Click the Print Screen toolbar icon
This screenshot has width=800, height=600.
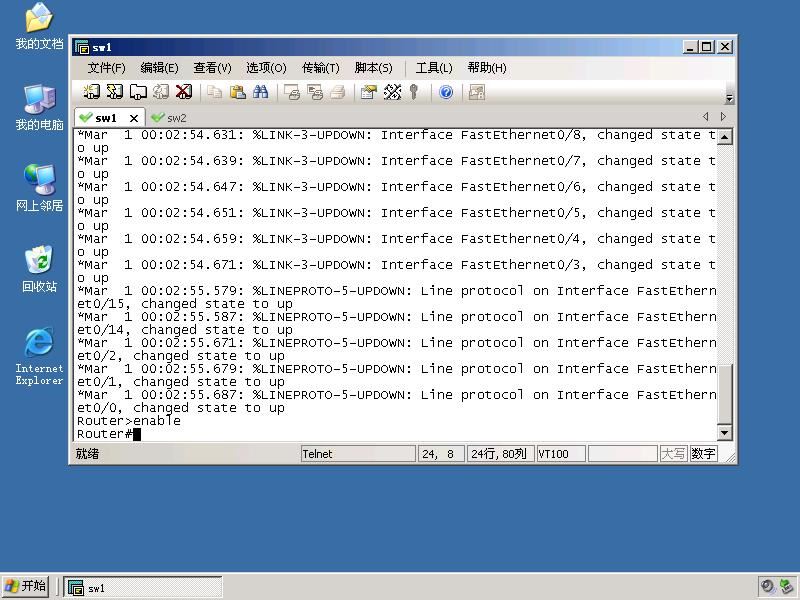(292, 92)
